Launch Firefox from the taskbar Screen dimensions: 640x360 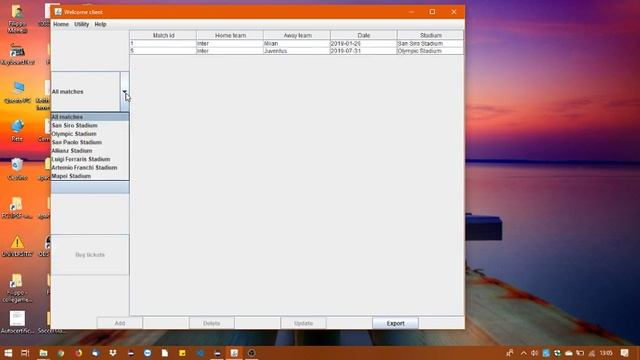point(78,353)
